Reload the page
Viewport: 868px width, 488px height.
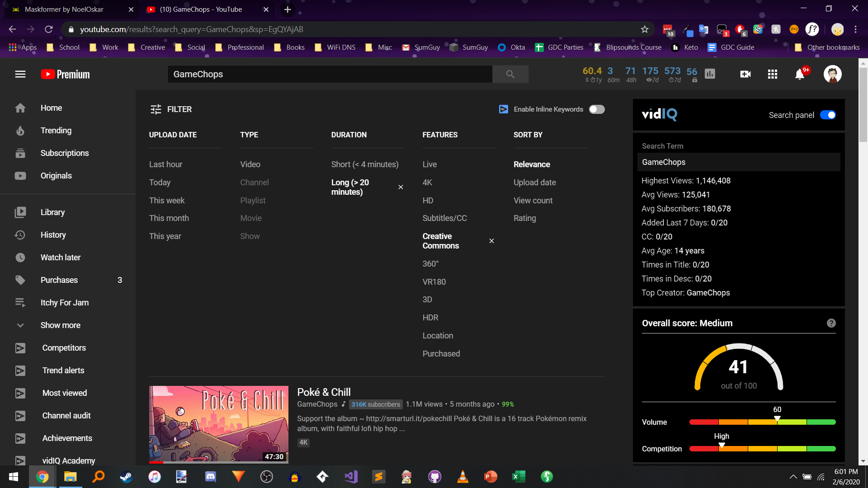(x=49, y=29)
